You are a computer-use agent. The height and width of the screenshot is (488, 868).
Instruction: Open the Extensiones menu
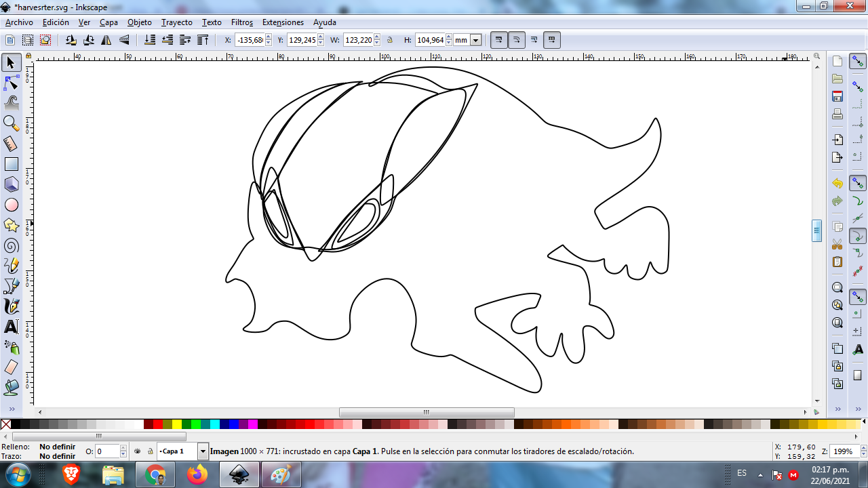[283, 22]
